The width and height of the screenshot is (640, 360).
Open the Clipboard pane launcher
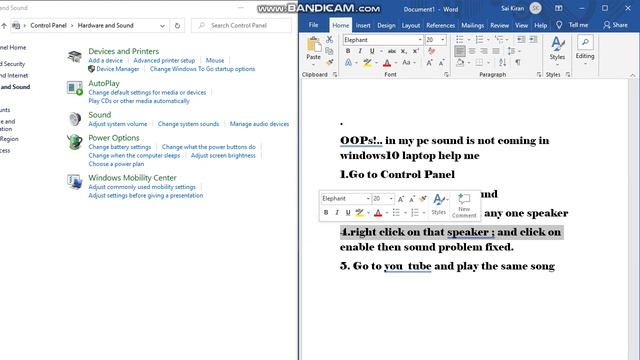pos(335,75)
